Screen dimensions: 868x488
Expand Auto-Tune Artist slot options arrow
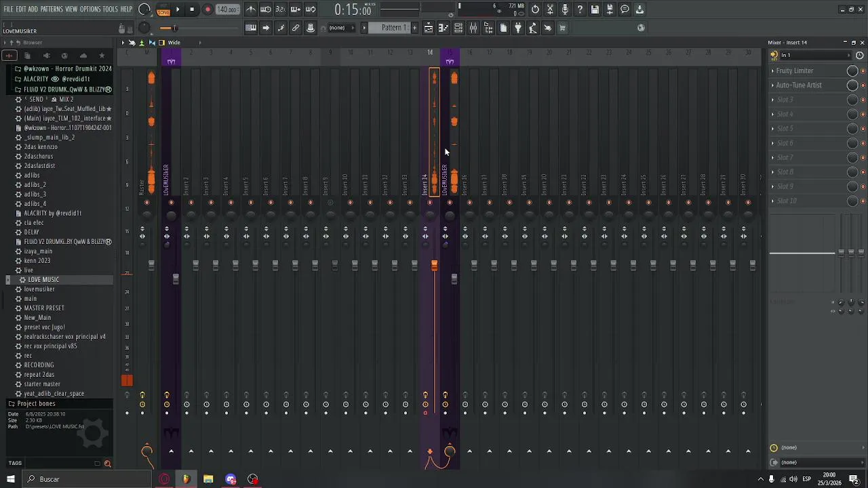pyautogui.click(x=772, y=85)
